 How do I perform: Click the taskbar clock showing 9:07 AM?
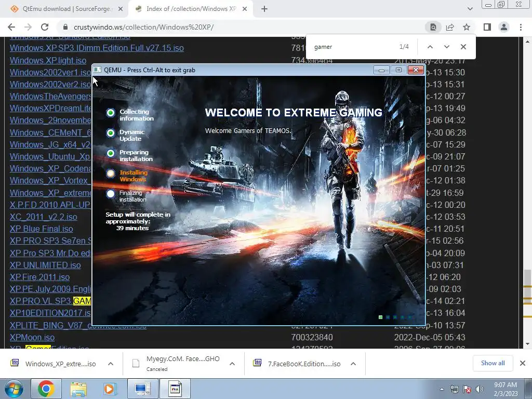(506, 389)
